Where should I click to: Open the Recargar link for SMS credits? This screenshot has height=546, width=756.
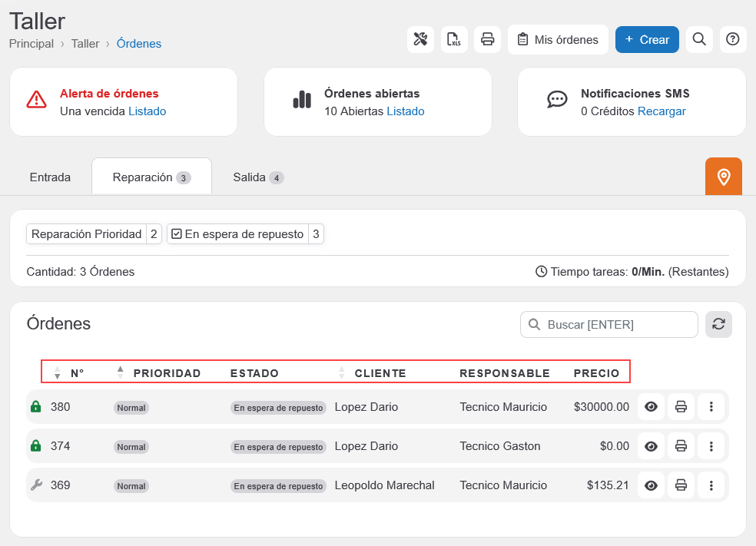click(x=661, y=111)
